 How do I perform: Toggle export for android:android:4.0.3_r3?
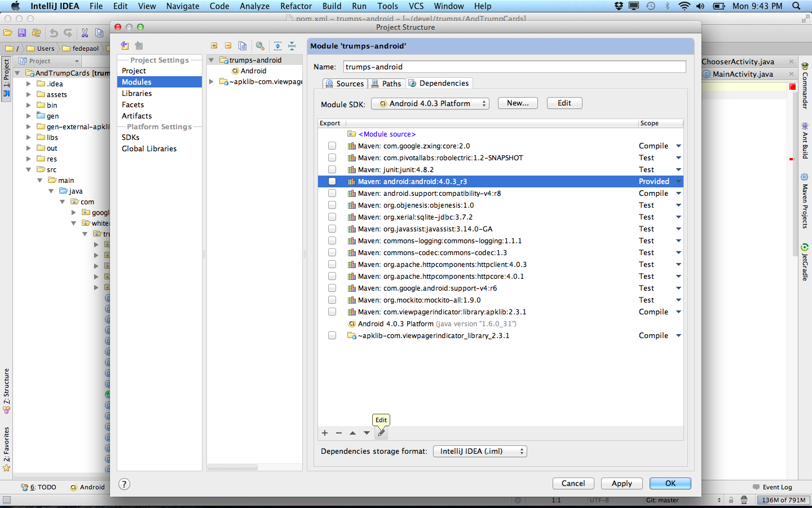pyautogui.click(x=332, y=181)
